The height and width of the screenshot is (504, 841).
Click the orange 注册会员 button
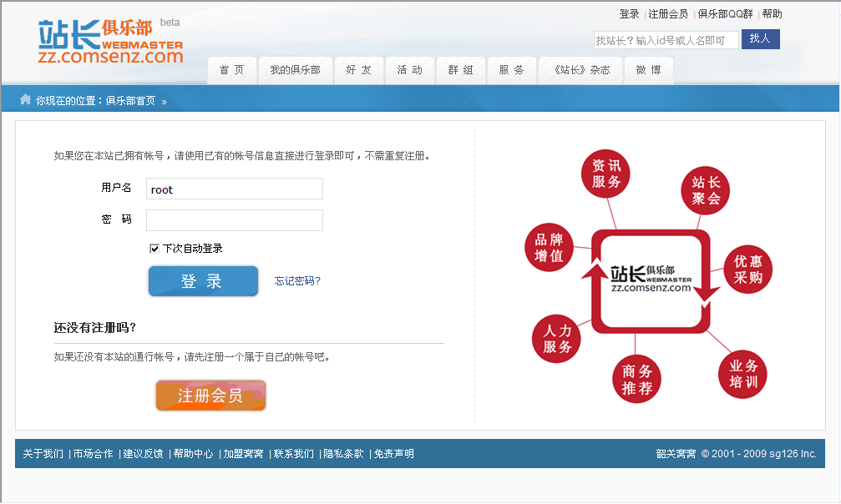[x=210, y=396]
